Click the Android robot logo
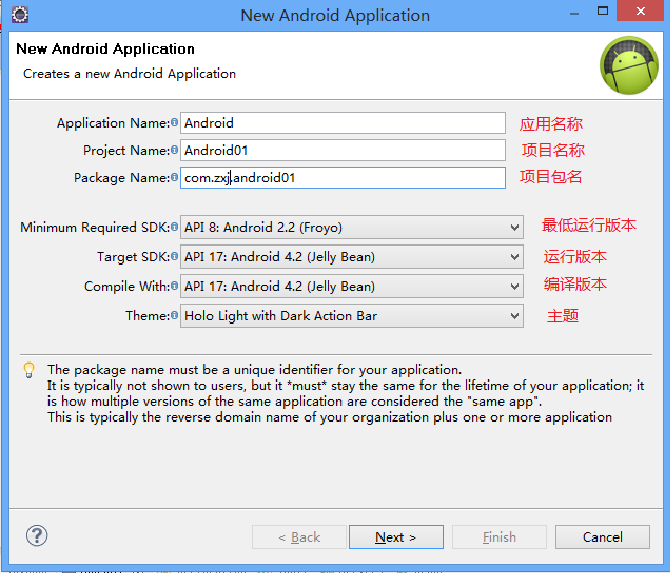The height and width of the screenshot is (573, 671). 628,65
